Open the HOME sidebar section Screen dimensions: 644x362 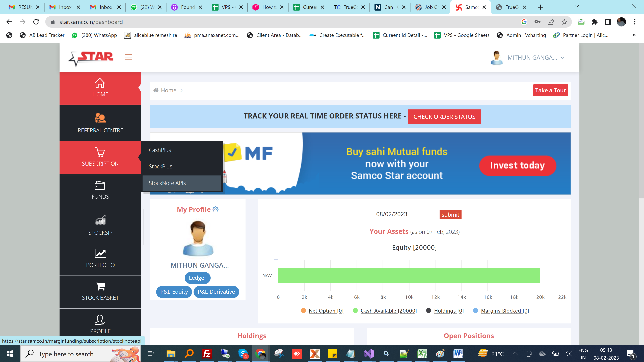click(x=100, y=88)
